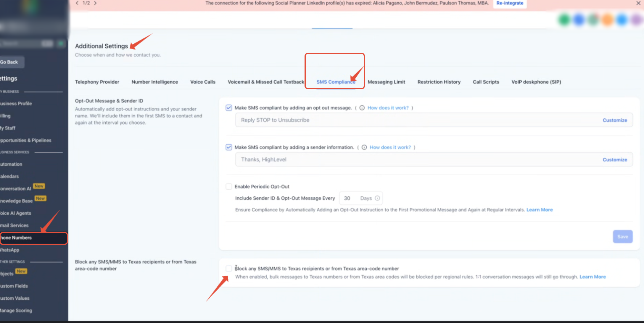Click Learn More under Periodic Opt-Out
Viewport: 644px width, 323px height.
539,210
